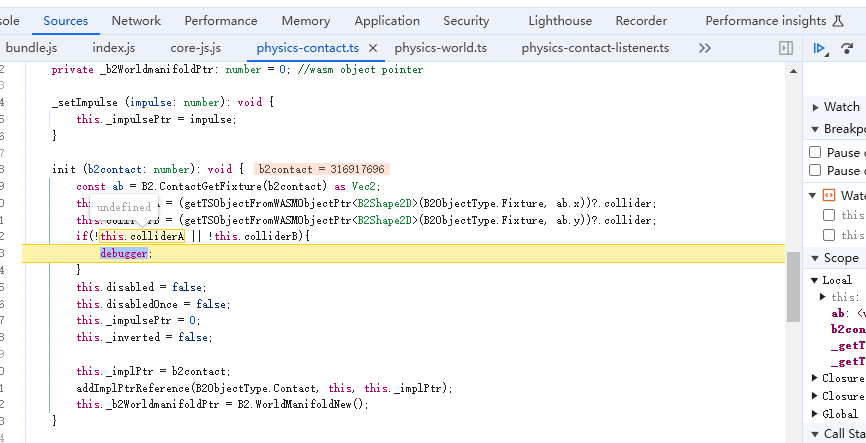Viewport: 866px width, 443px height.
Task: Open the bundle.js file tab
Action: point(35,48)
